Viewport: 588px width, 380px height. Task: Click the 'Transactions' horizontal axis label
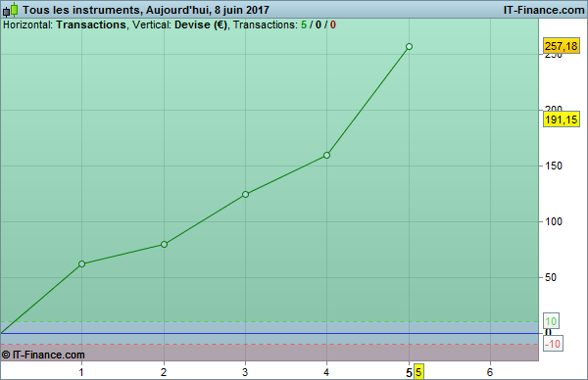pyautogui.click(x=91, y=25)
